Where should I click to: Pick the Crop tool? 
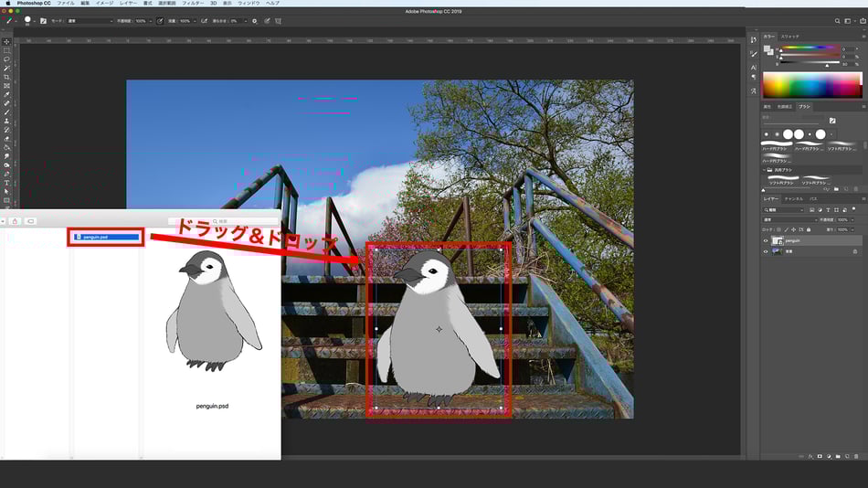tap(6, 77)
